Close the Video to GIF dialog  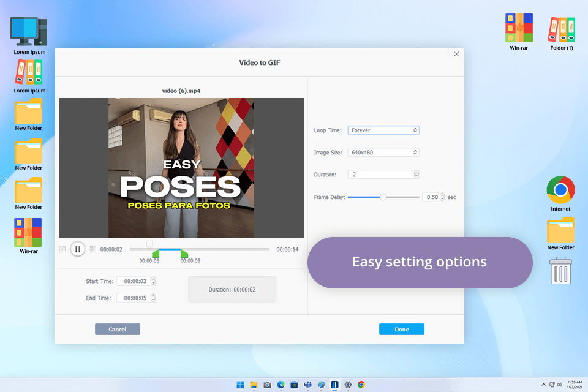[x=456, y=54]
